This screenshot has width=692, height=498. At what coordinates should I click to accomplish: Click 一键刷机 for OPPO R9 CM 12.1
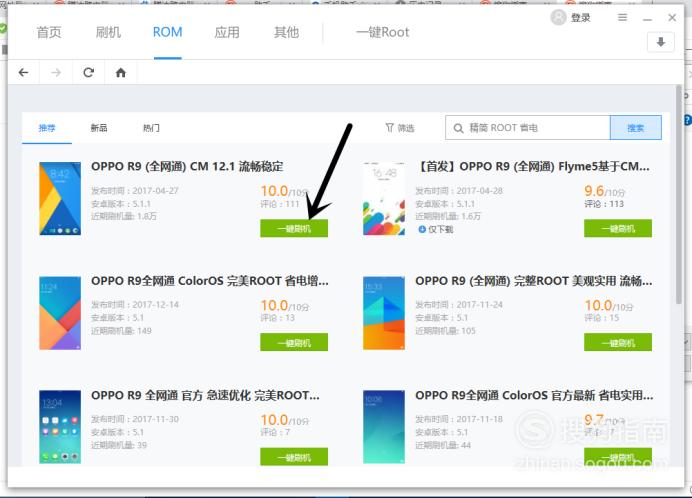point(294,228)
